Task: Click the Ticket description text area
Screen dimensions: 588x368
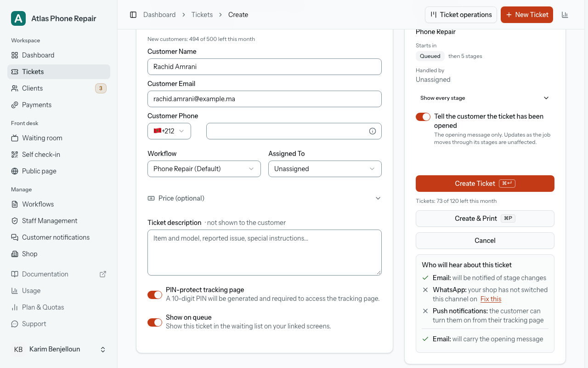Action: coord(265,253)
